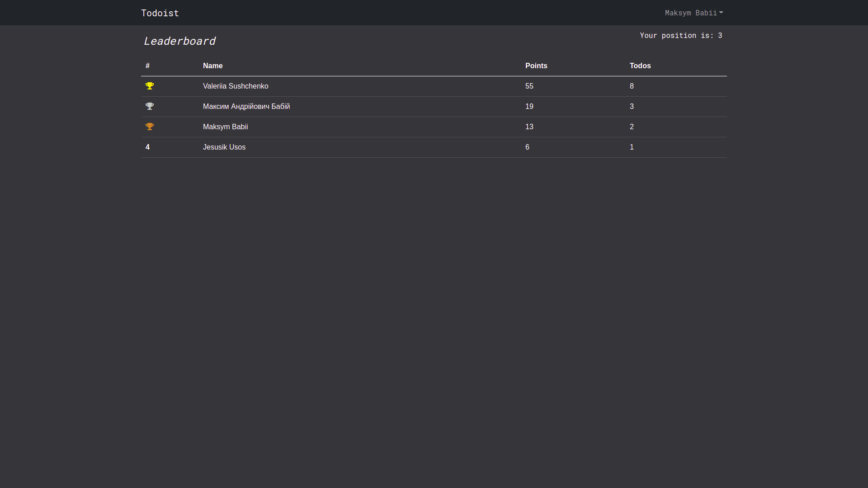
Task: Click the 'Your position is: 3' text
Action: tap(681, 35)
